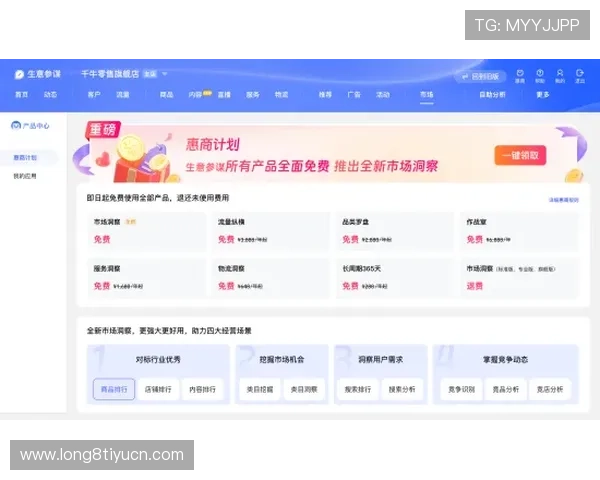Click the 一键领取 banner button
Screen dimensions: 600x480
tap(520, 155)
